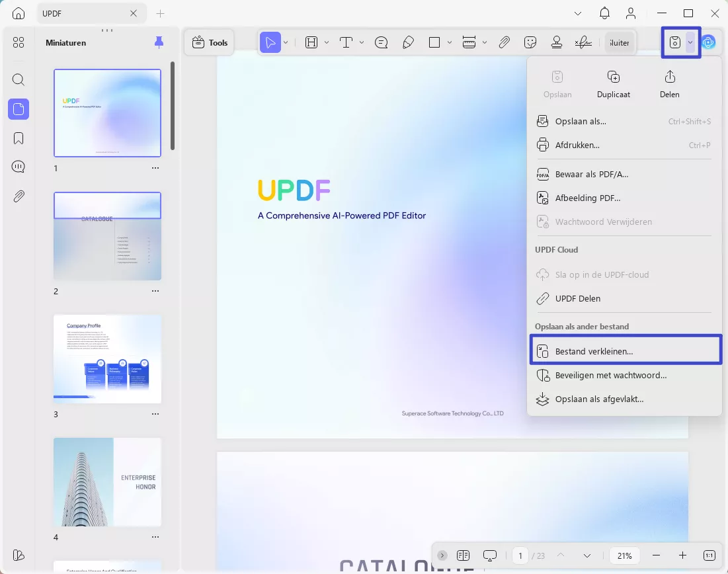The height and width of the screenshot is (574, 728).
Task: Expand the text tool dropdown arrow
Action: [x=362, y=43]
